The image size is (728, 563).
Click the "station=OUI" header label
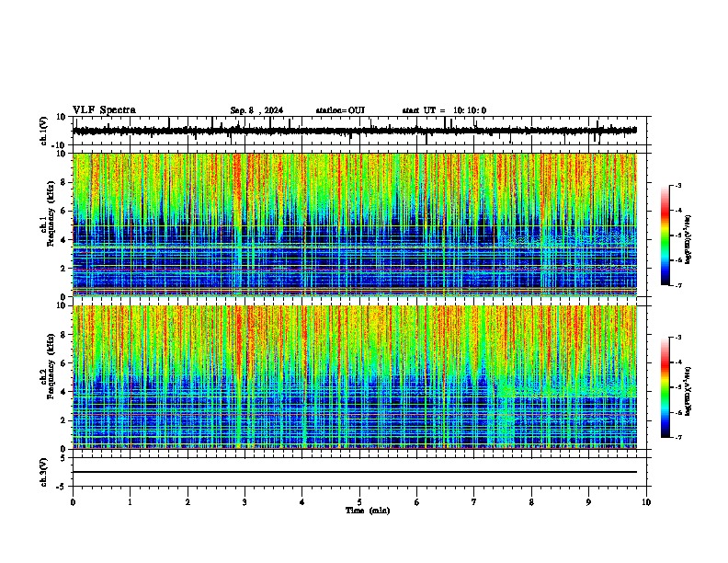pos(340,110)
